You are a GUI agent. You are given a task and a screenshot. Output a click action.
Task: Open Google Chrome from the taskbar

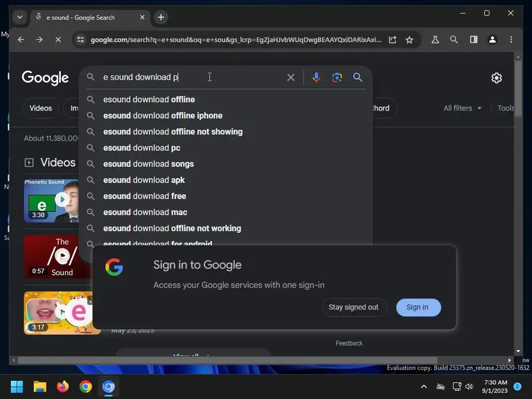(86, 387)
